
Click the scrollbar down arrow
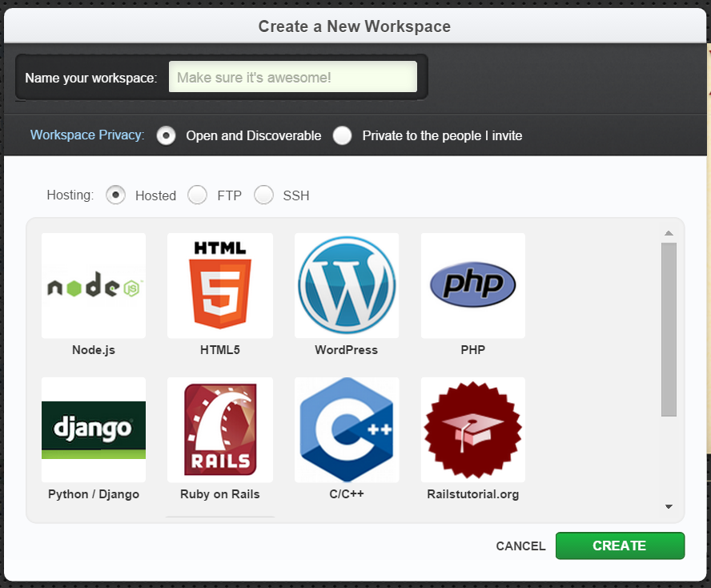[x=668, y=505]
